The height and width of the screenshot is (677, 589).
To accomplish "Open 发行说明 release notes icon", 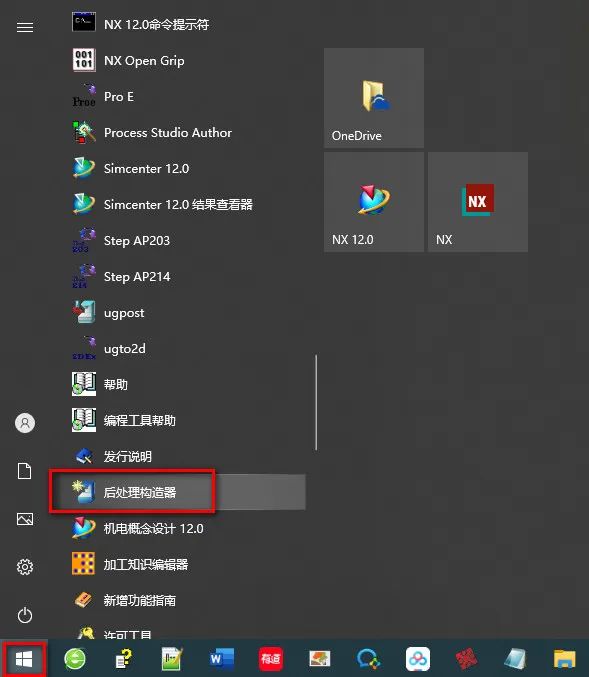I will (83, 456).
